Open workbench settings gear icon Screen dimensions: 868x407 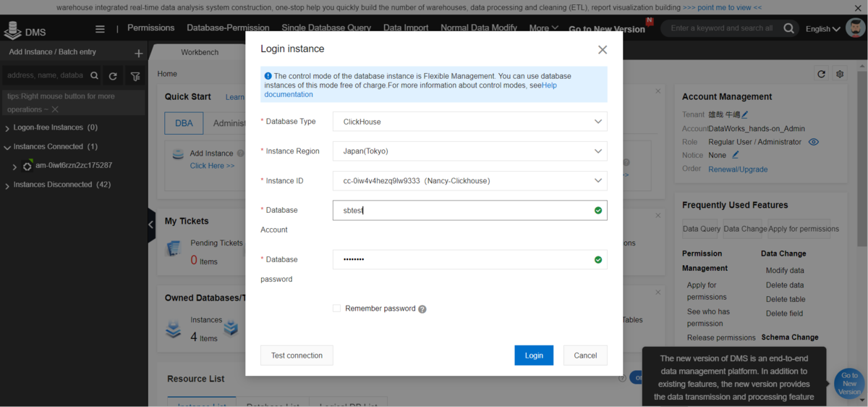click(x=840, y=74)
